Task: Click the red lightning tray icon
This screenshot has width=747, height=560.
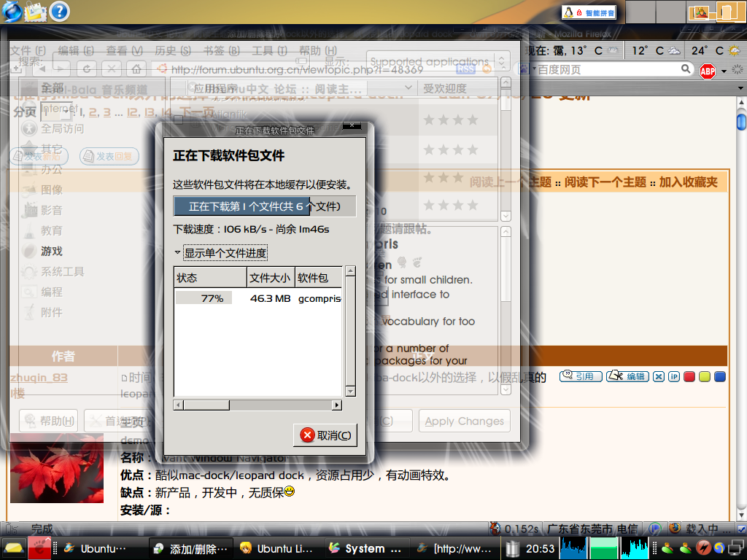Action: 703,548
